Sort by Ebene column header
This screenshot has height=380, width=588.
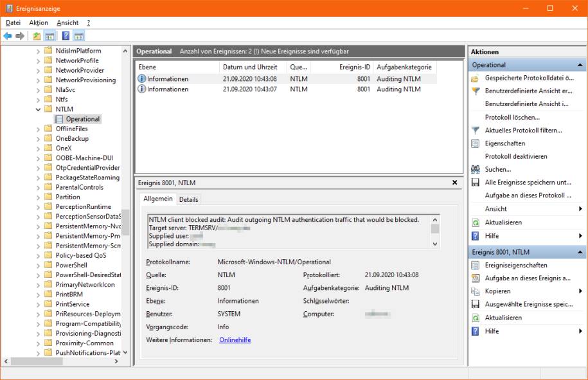(x=177, y=67)
